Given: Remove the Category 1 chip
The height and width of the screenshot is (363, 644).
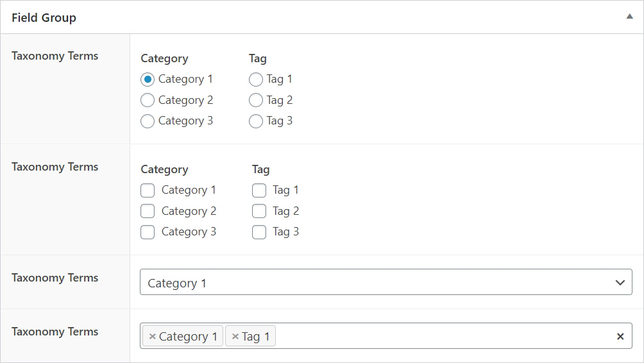Looking at the screenshot, I should (153, 337).
